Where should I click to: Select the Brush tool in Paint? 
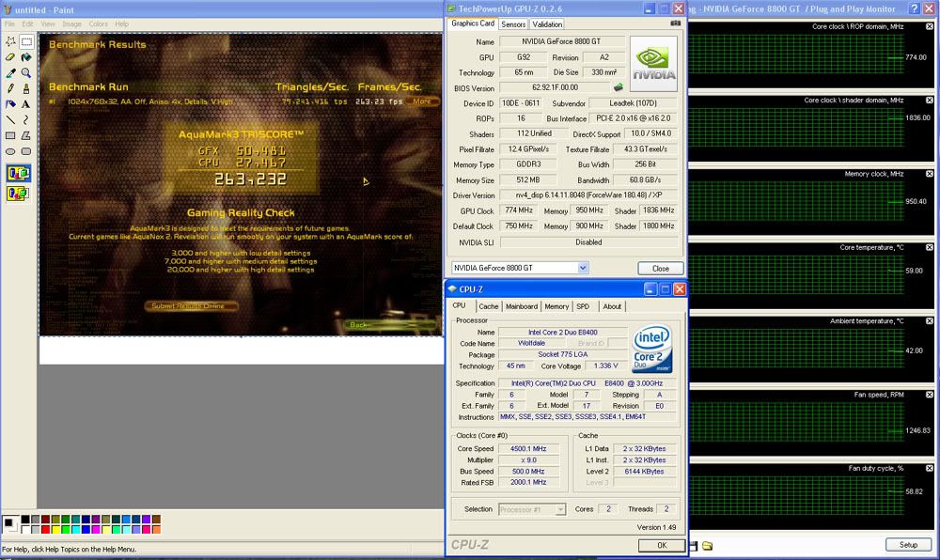pyautogui.click(x=26, y=88)
